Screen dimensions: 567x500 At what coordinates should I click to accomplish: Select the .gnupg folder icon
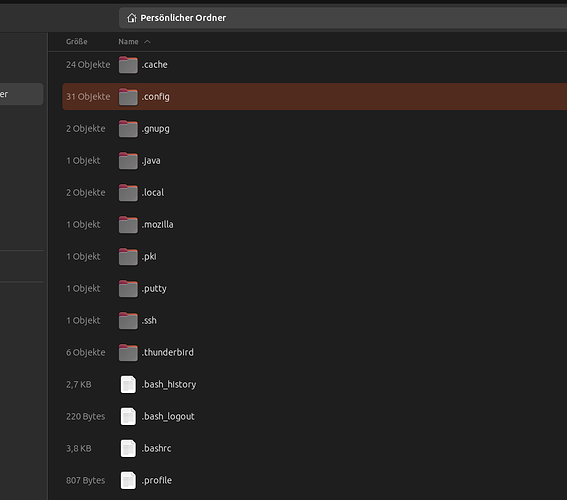point(128,129)
